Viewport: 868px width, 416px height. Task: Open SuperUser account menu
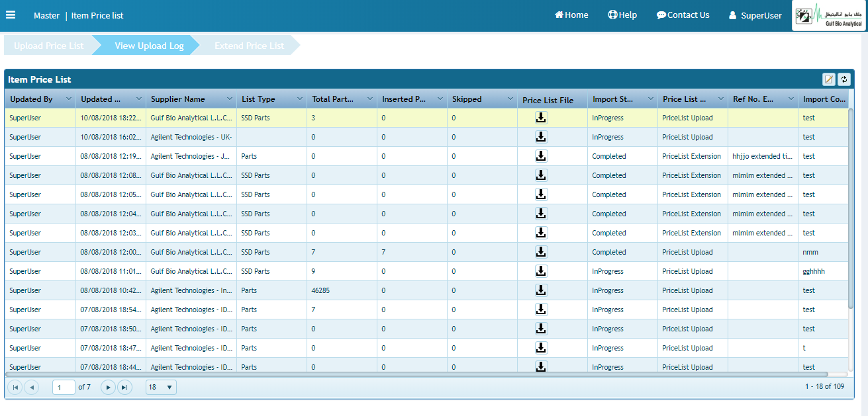pos(755,15)
